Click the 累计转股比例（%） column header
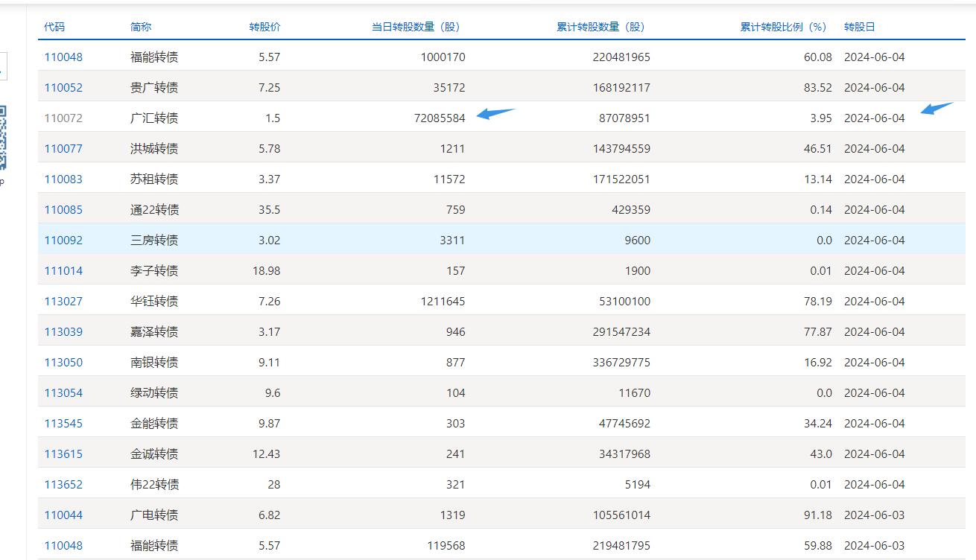976x560 pixels. click(784, 27)
